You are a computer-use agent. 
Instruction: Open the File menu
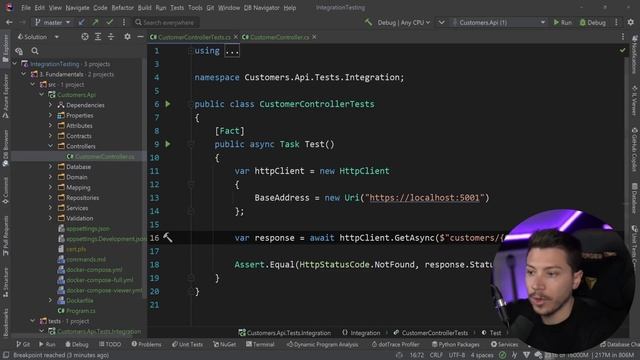tap(26, 8)
